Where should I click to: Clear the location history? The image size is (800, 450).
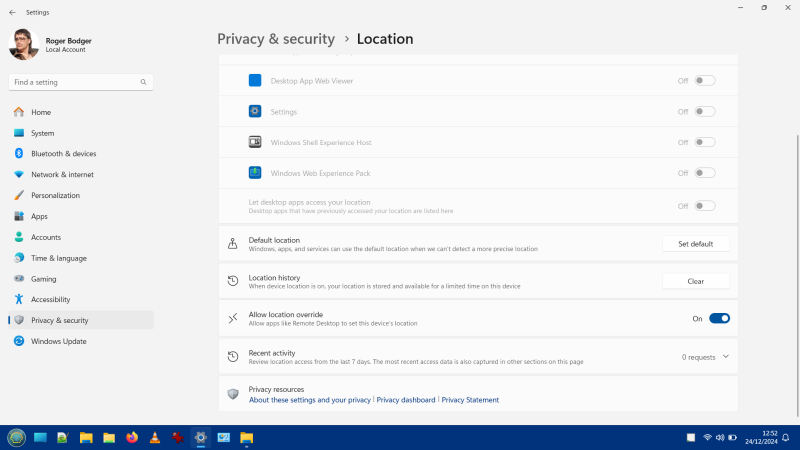pyautogui.click(x=695, y=281)
